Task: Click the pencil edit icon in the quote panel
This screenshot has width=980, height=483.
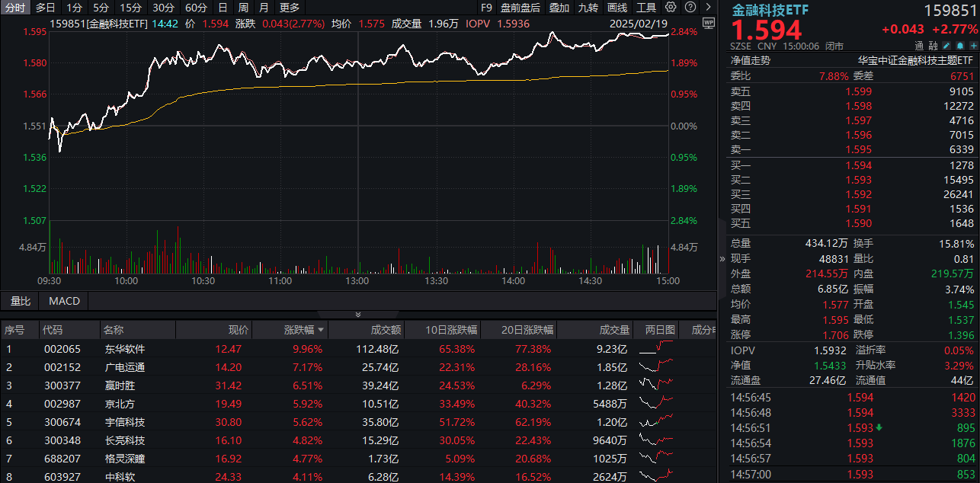Action: pos(946,46)
